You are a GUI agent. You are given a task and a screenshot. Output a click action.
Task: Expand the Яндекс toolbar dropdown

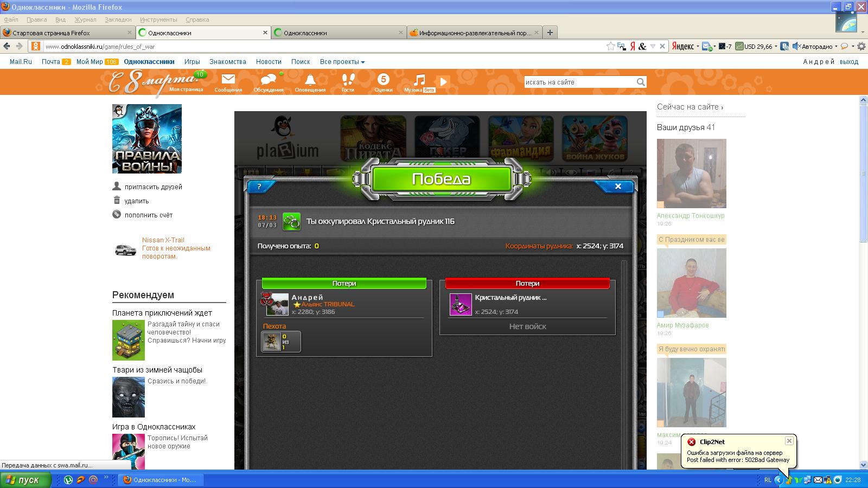(697, 47)
